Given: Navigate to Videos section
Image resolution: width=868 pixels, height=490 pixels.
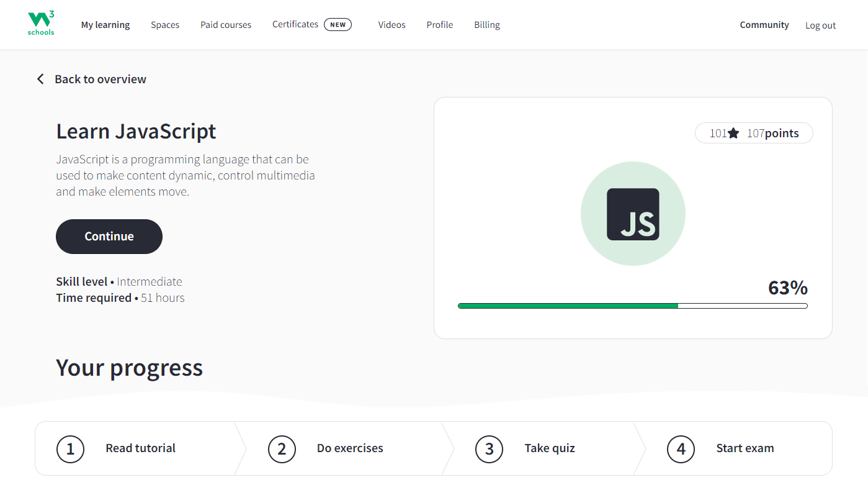Looking at the screenshot, I should [391, 25].
